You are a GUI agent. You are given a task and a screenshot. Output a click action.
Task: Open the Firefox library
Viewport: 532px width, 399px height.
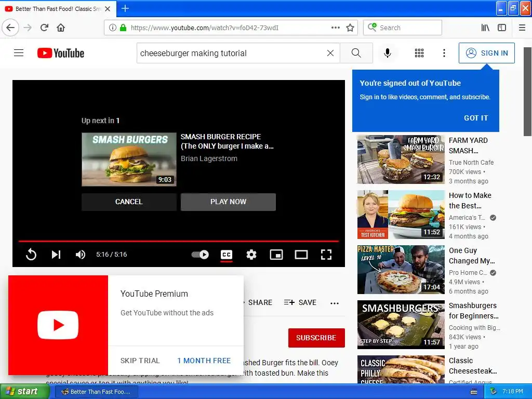[x=485, y=28]
